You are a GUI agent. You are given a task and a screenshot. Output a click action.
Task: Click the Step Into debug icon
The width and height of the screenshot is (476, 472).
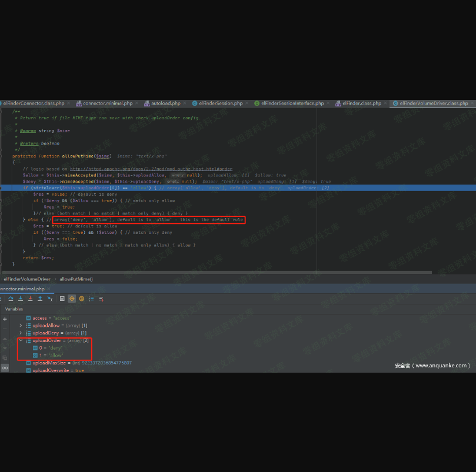pos(21,299)
